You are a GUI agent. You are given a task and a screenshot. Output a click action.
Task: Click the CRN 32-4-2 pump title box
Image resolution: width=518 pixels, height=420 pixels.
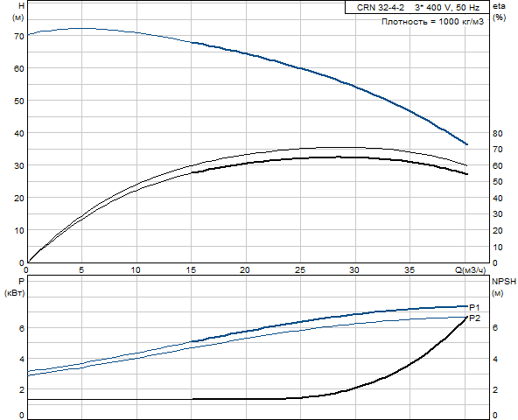point(416,7)
